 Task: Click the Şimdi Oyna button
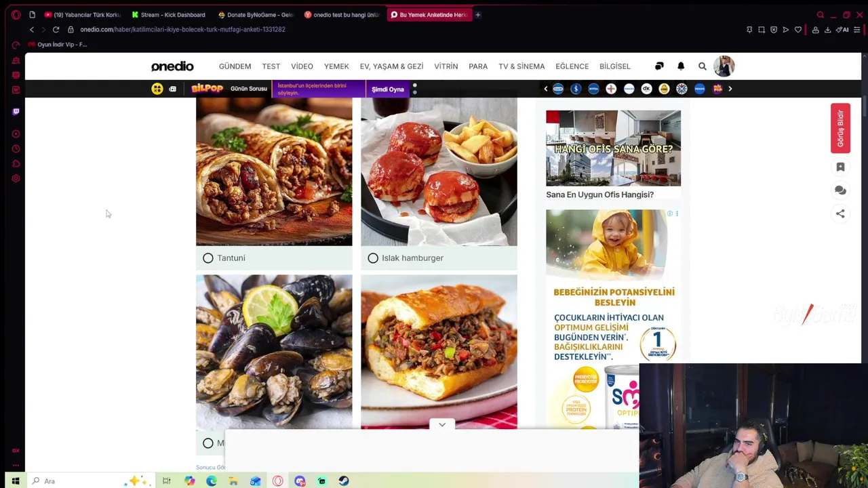click(x=388, y=89)
